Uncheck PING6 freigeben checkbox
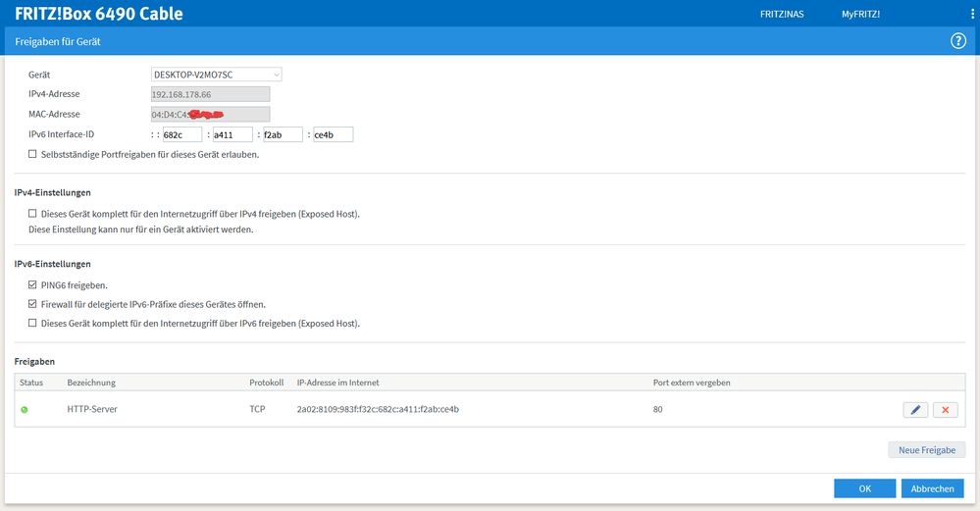 coord(32,284)
